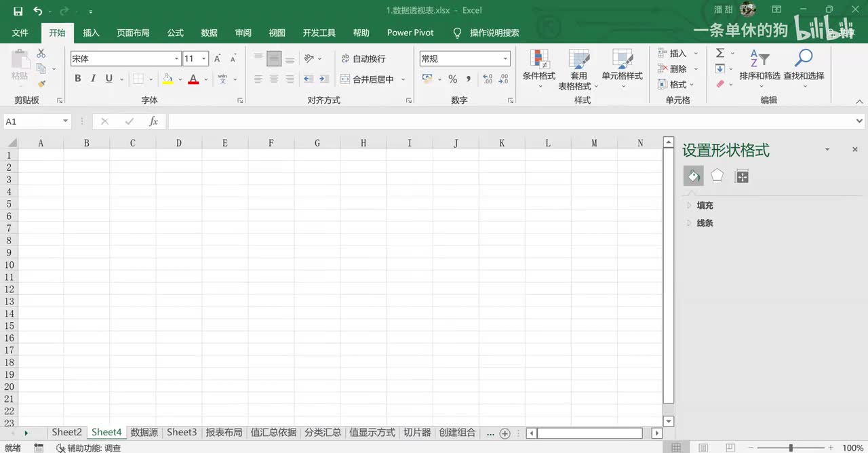868x453 pixels.
Task: Click the Format Painter brush icon
Action: 41,84
